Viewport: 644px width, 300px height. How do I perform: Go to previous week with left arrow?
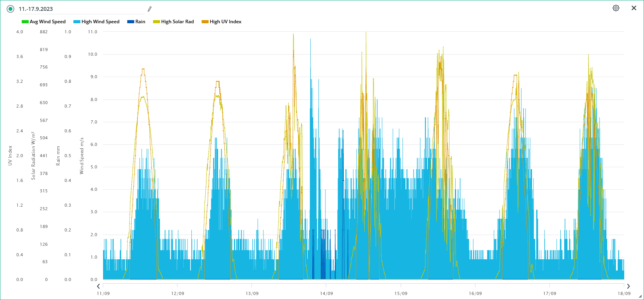tap(98, 286)
